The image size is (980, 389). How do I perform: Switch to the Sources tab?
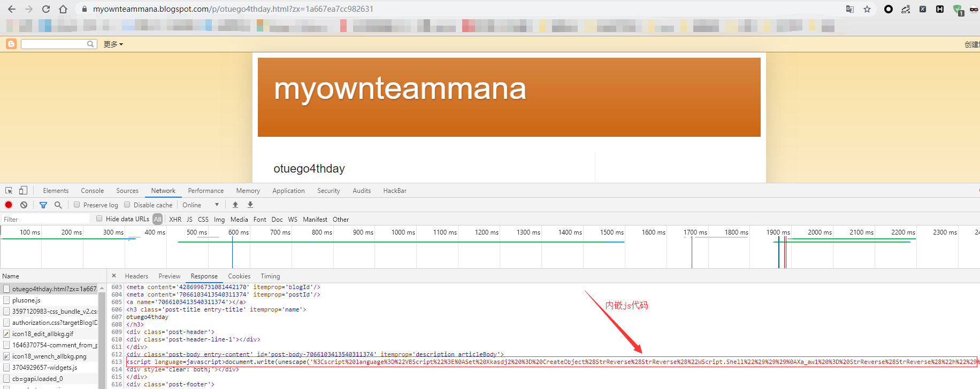point(127,190)
